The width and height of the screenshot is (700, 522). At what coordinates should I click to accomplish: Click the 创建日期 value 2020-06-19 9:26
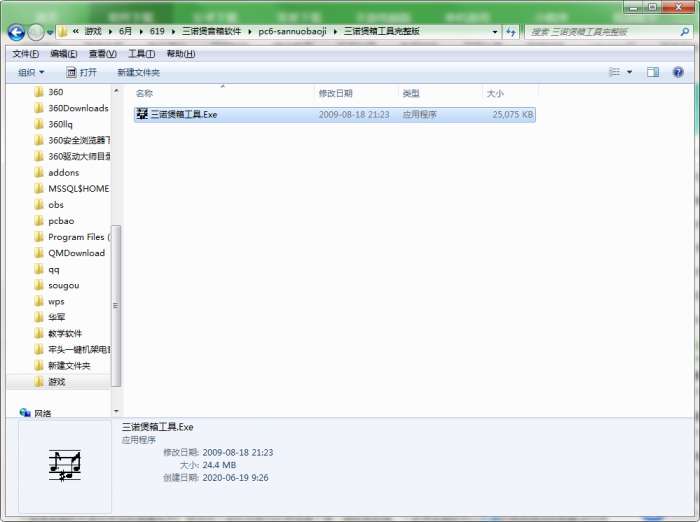click(235, 478)
